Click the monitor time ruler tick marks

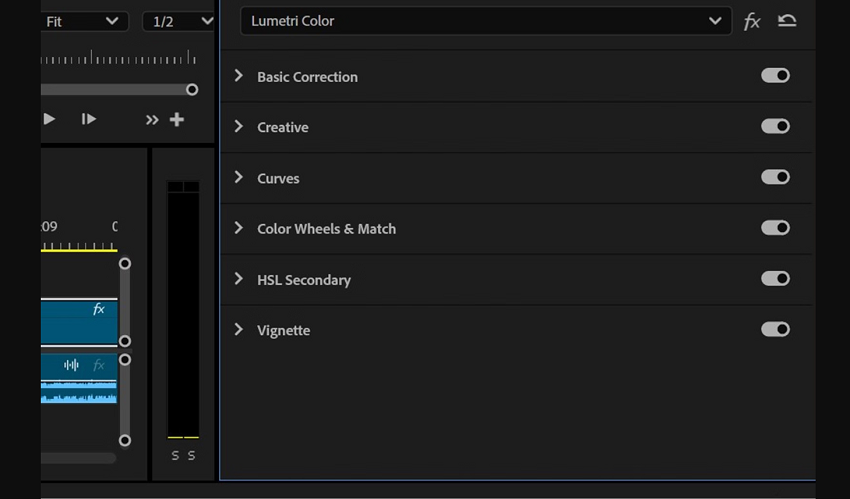pos(118,57)
